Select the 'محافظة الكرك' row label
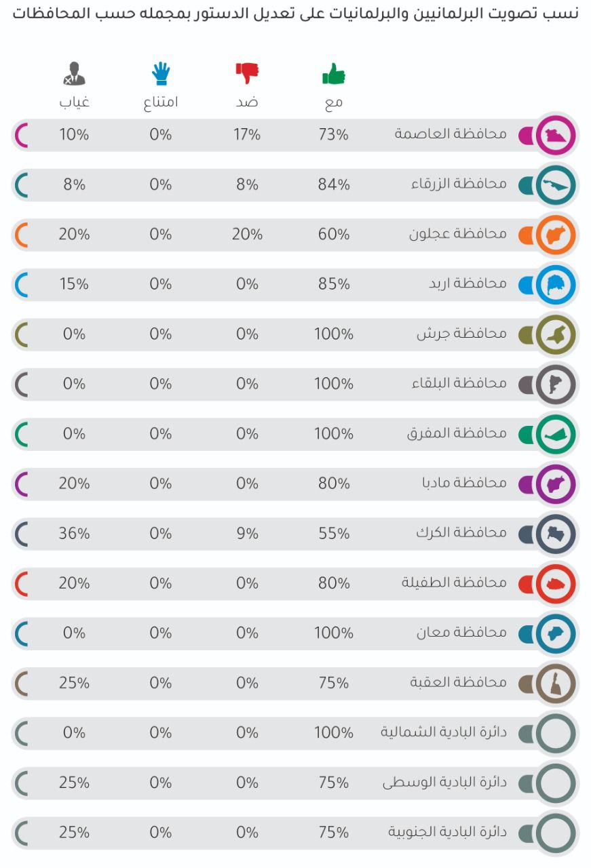 (461, 533)
